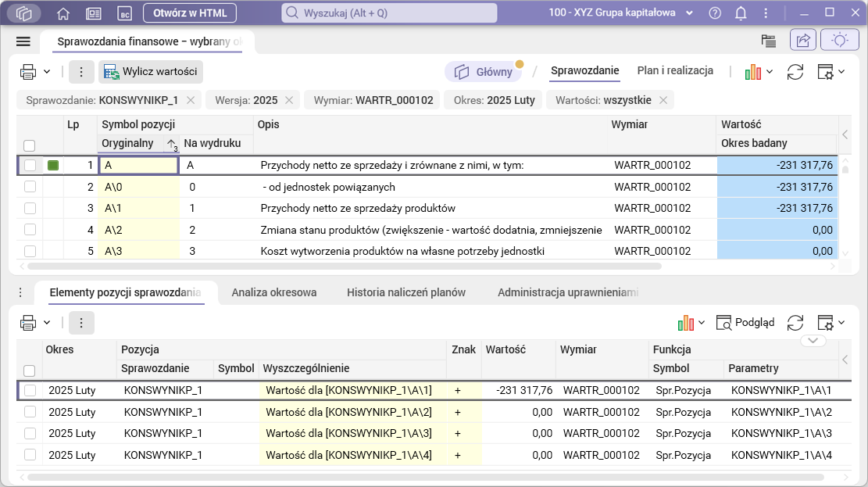Click the Wylicz wartości button
Viewport: 868px width, 487px height.
[x=151, y=72]
